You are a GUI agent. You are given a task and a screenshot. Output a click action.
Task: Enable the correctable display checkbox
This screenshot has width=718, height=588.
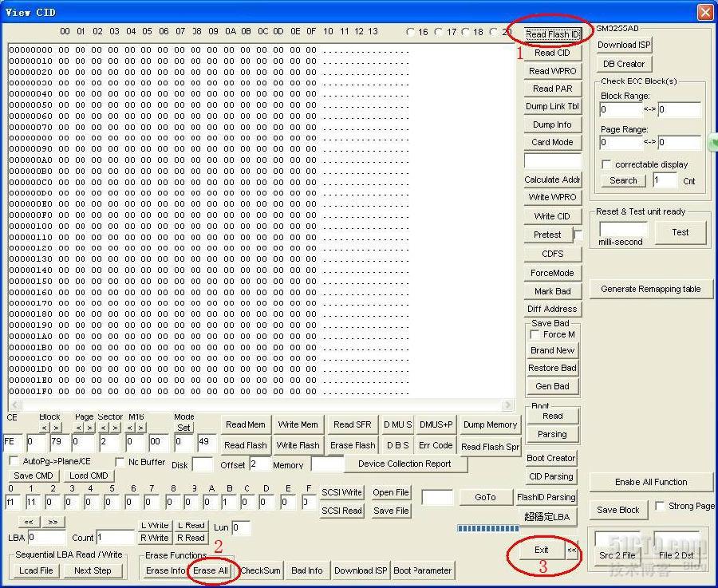pyautogui.click(x=606, y=164)
